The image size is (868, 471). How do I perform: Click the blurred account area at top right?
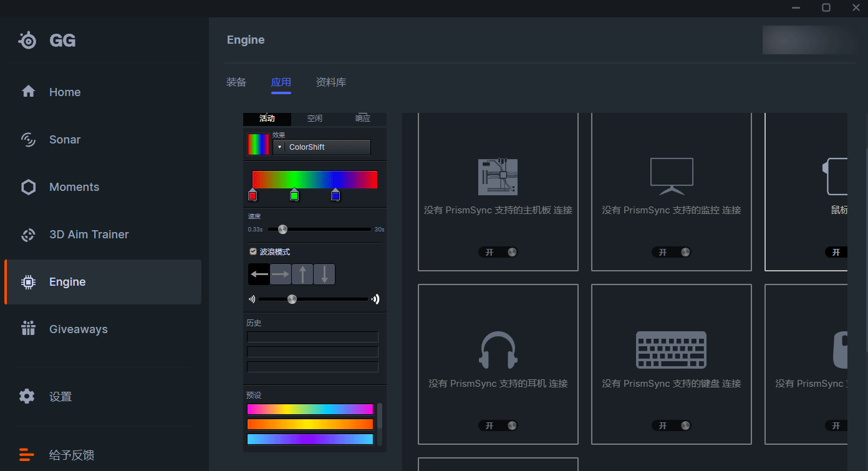coord(808,40)
